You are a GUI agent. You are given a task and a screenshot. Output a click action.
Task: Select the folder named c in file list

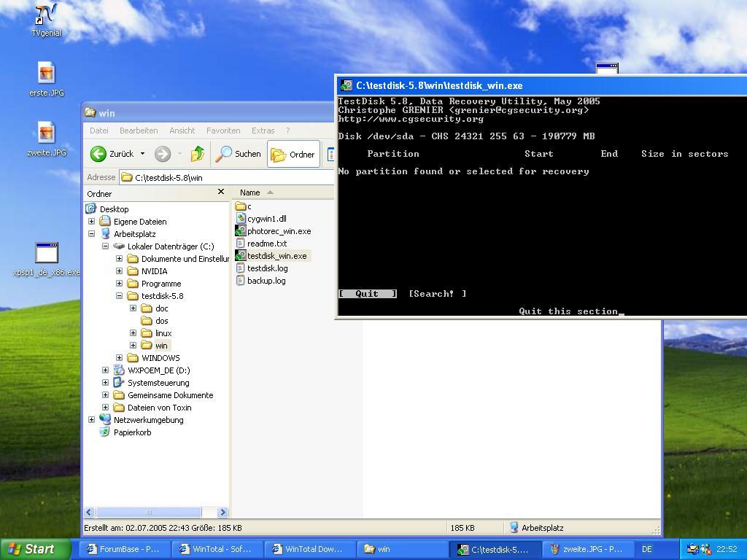[x=244, y=206]
